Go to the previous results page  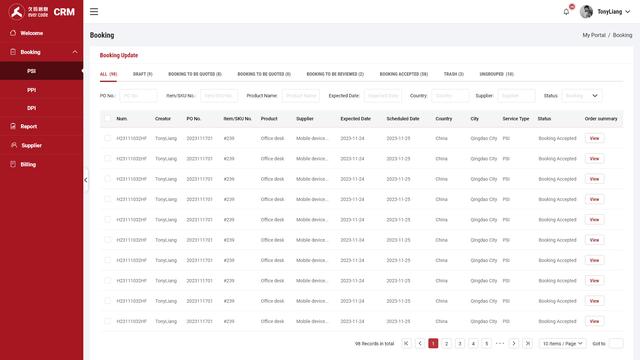[x=420, y=343]
